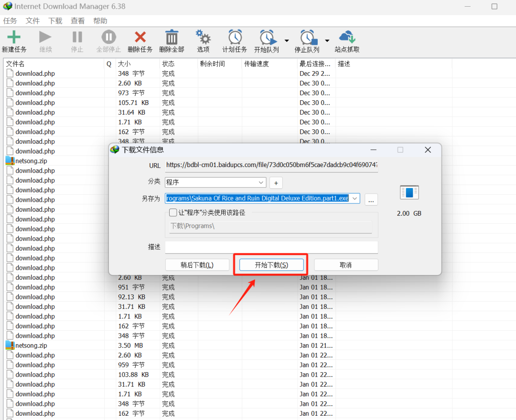
Task: Click the exe file type icon above 2.00 GB
Action: (x=409, y=193)
